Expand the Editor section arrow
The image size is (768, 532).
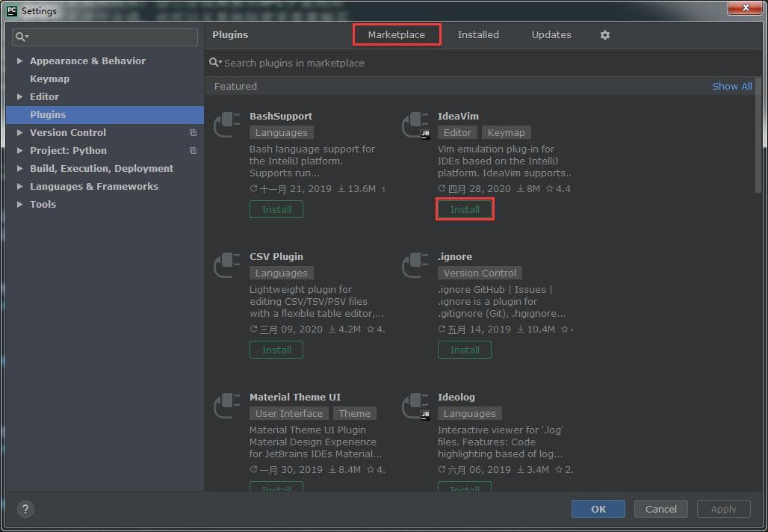19,96
